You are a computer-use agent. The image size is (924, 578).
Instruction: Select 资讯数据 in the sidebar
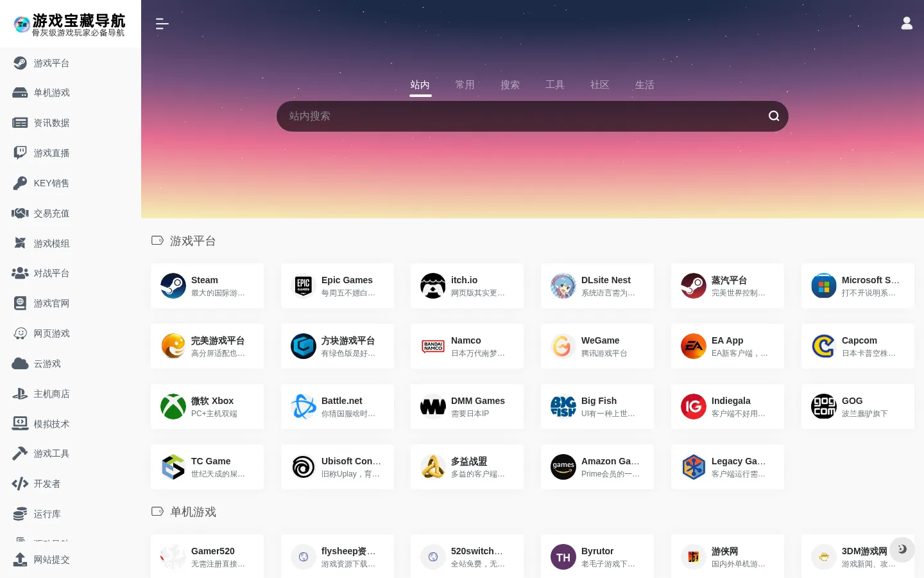click(71, 123)
